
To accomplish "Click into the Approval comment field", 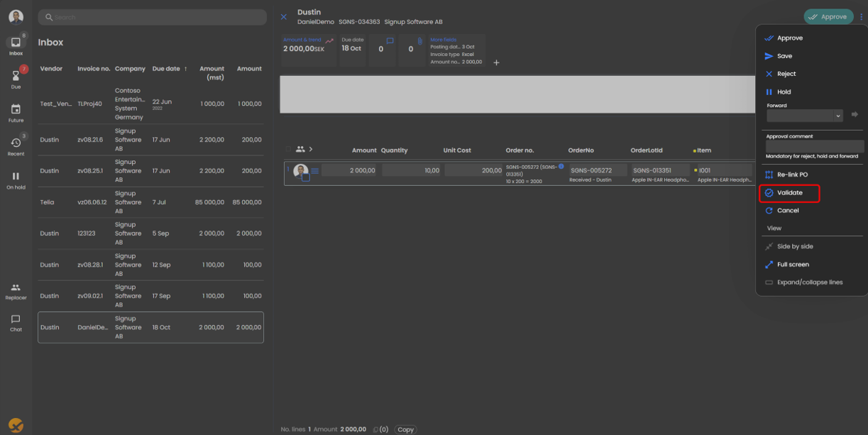I will point(814,146).
